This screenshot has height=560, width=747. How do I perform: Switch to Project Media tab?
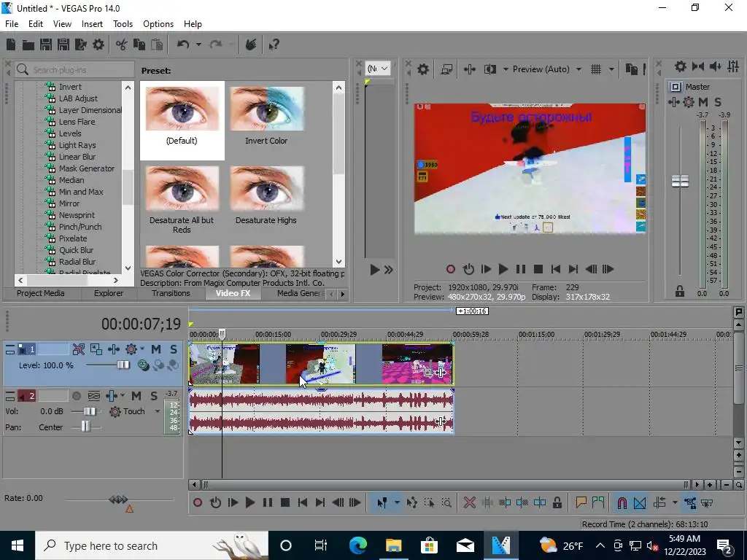tap(41, 293)
